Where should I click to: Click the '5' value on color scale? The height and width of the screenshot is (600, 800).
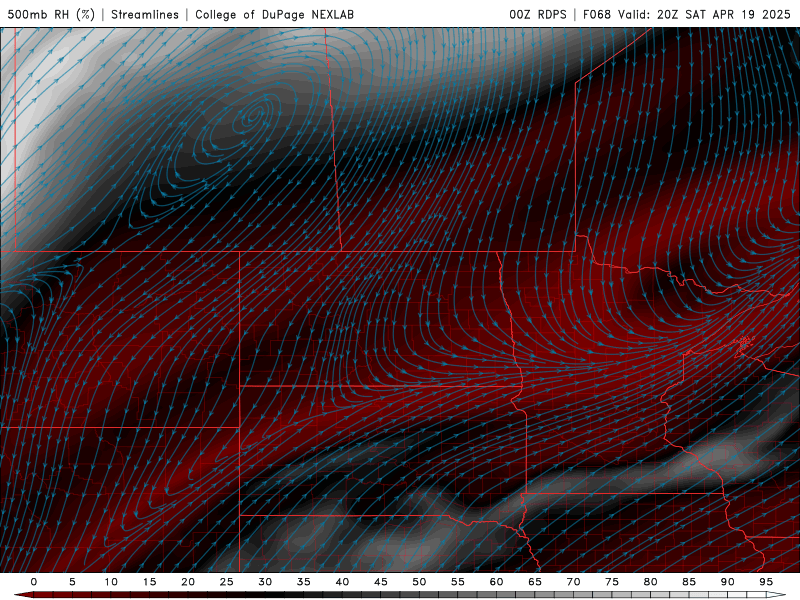click(x=72, y=582)
